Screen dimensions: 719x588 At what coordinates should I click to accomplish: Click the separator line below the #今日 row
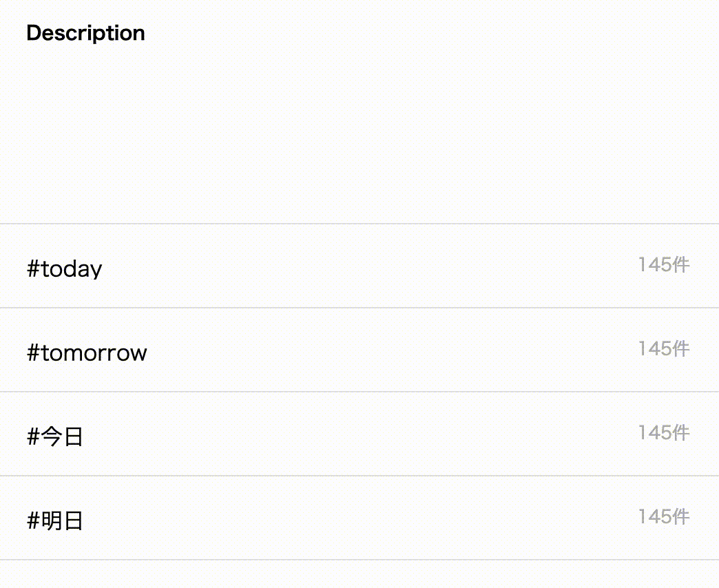(x=358, y=475)
